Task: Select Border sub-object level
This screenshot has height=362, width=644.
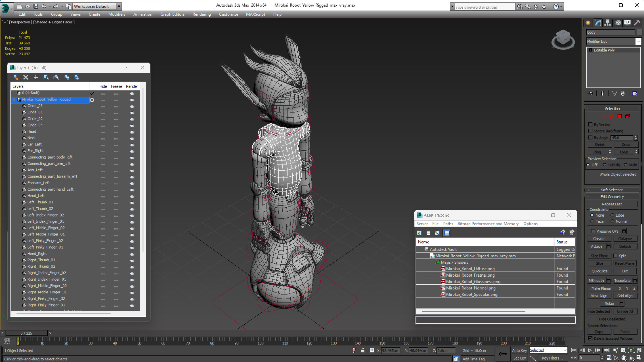Action: [x=611, y=116]
